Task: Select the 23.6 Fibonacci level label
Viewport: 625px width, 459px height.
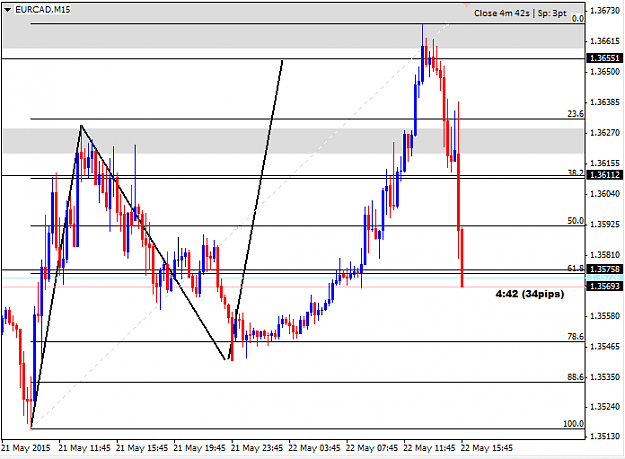Action: pyautogui.click(x=576, y=114)
